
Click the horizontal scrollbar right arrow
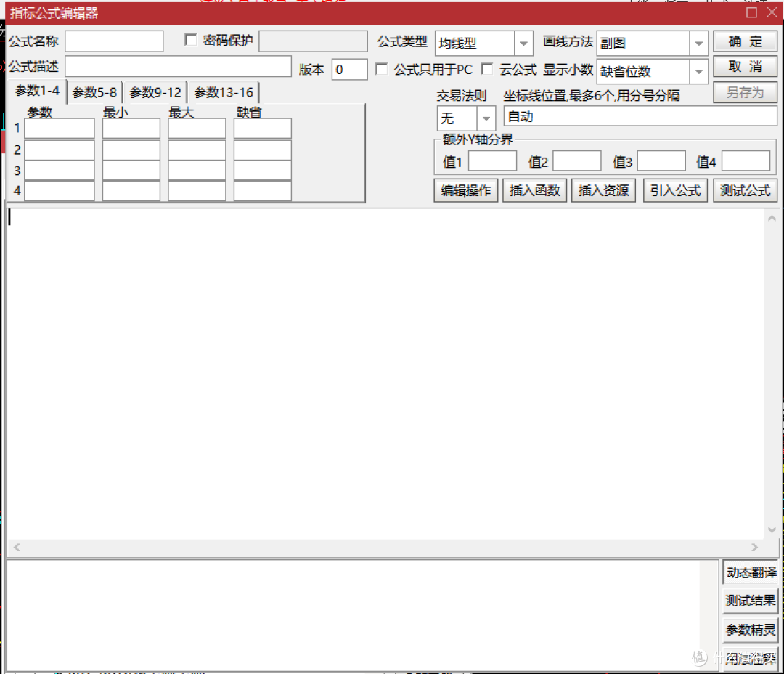754,547
